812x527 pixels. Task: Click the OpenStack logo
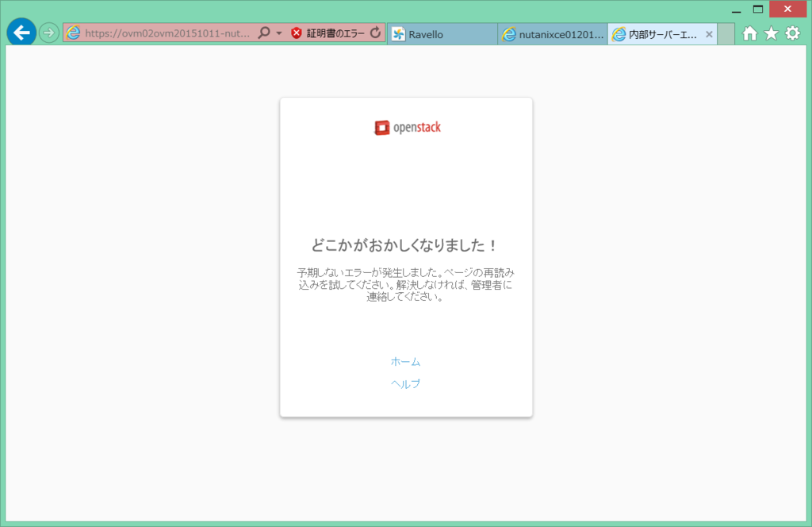(408, 128)
